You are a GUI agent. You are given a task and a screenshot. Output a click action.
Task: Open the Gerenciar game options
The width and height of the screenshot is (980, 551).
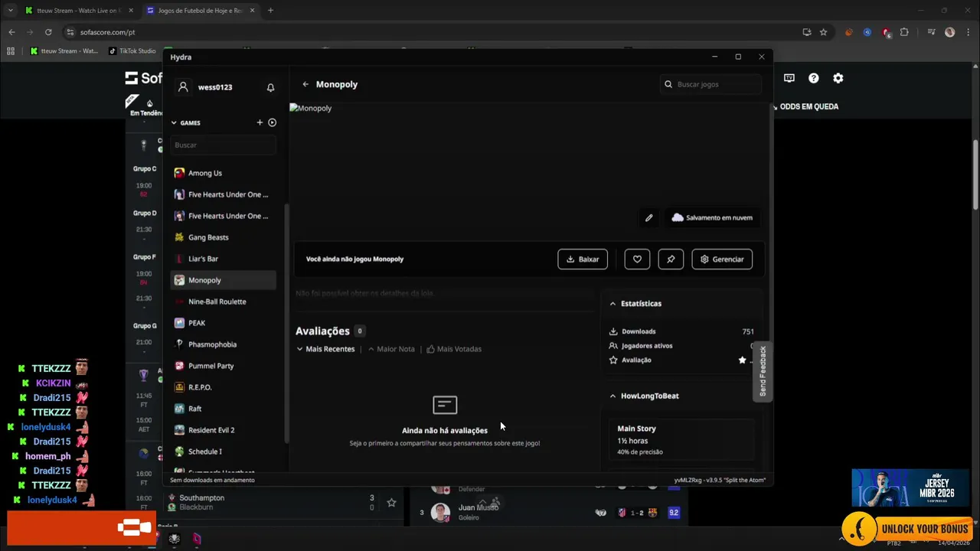[x=722, y=259]
